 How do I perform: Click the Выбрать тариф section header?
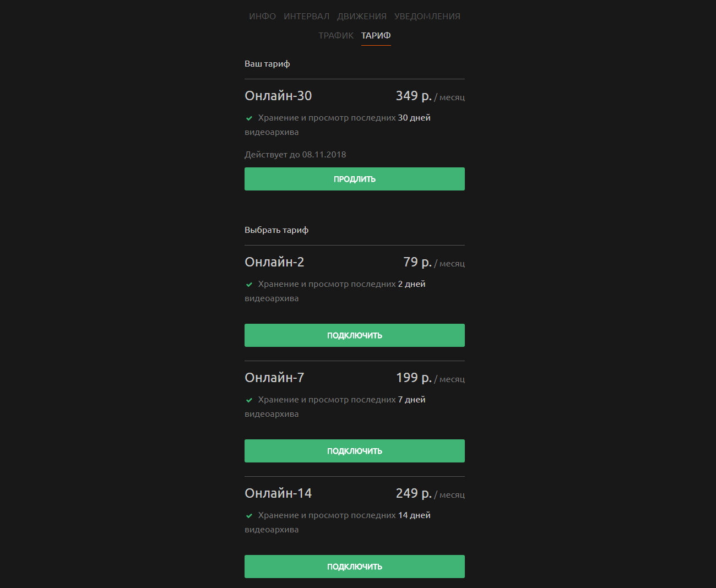pos(276,230)
